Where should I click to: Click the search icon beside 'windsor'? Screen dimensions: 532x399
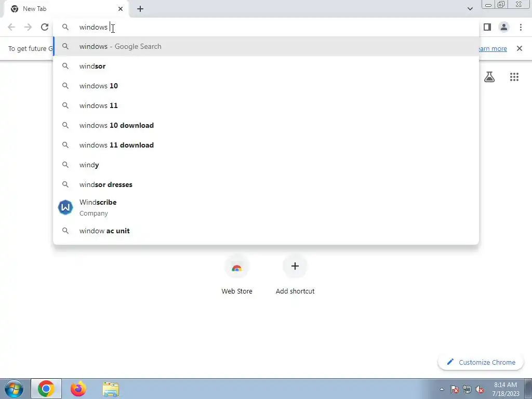pyautogui.click(x=65, y=66)
